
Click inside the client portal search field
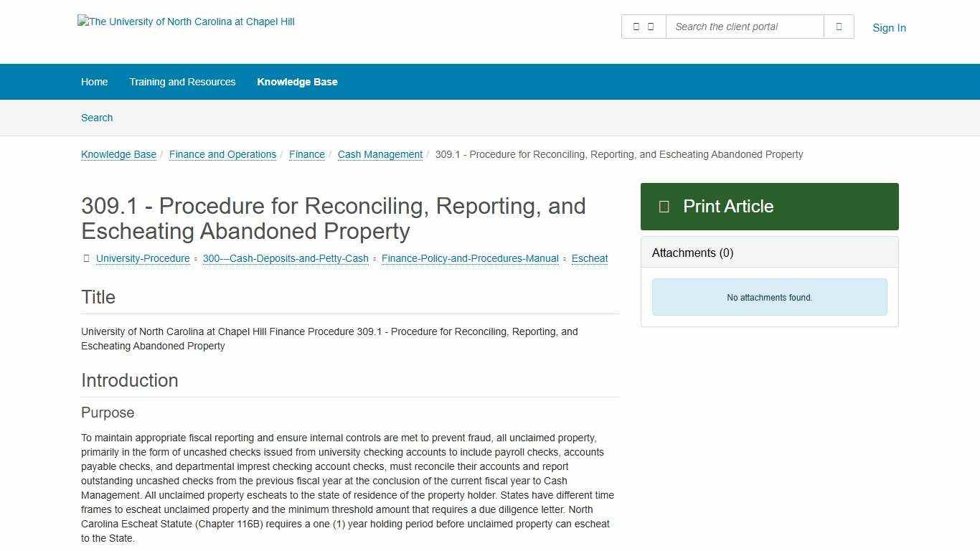point(744,27)
